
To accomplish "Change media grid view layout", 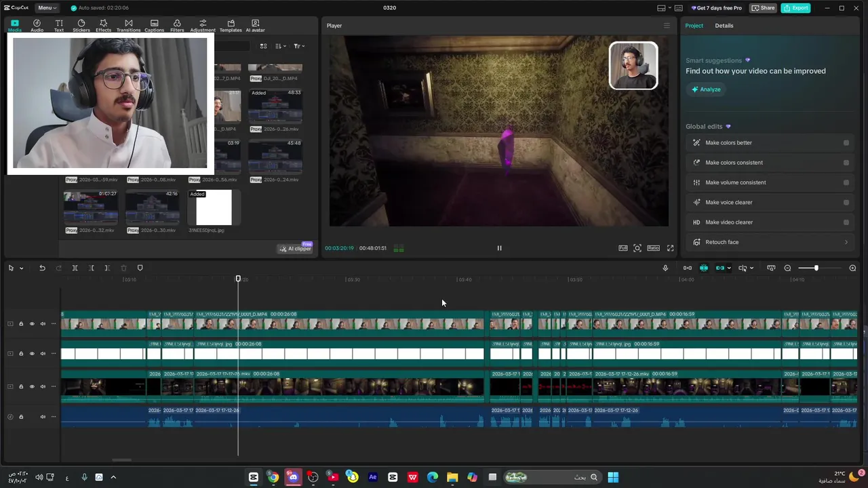I will click(x=263, y=46).
